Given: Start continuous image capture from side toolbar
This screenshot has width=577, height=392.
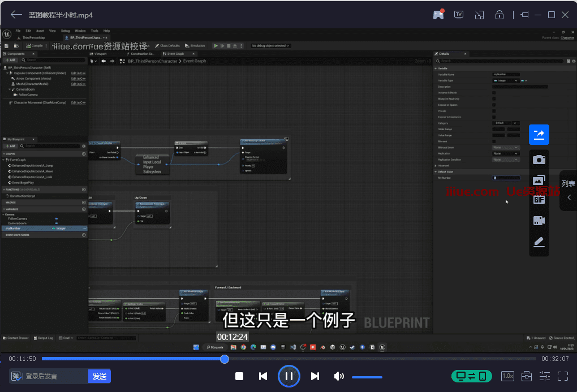Looking at the screenshot, I should click(539, 181).
